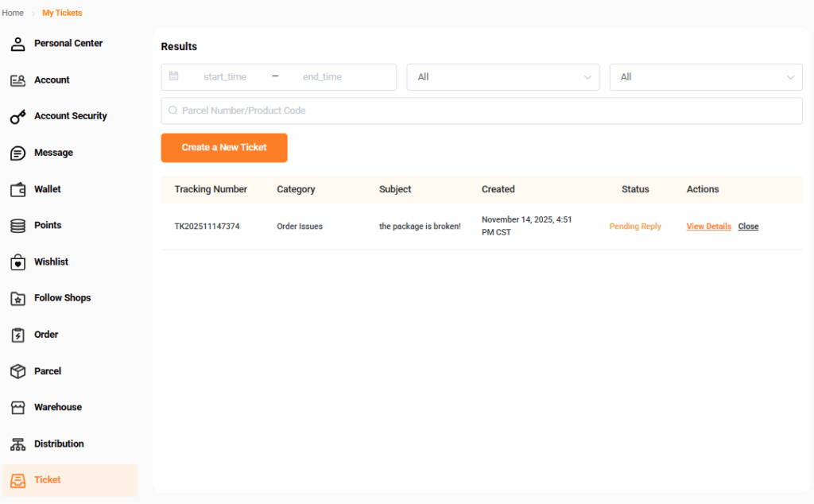The height and width of the screenshot is (504, 814).
Task: Click the Points stacked coins icon
Action: coord(17,226)
